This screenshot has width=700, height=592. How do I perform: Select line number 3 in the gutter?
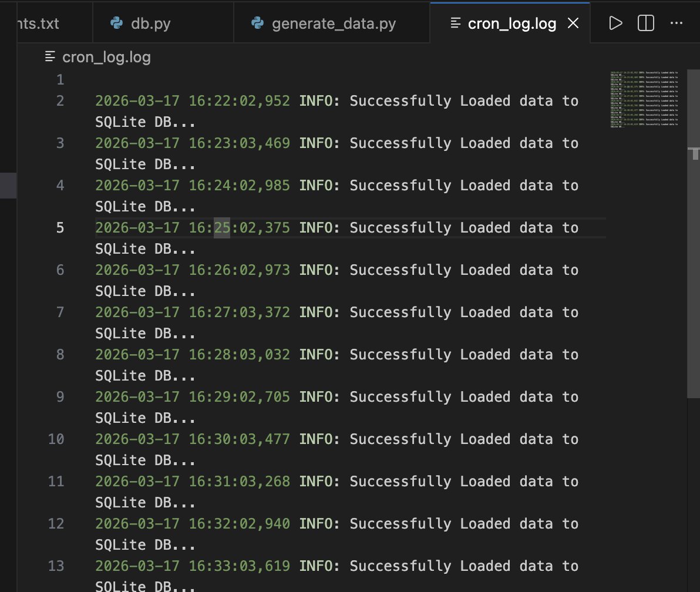point(60,143)
